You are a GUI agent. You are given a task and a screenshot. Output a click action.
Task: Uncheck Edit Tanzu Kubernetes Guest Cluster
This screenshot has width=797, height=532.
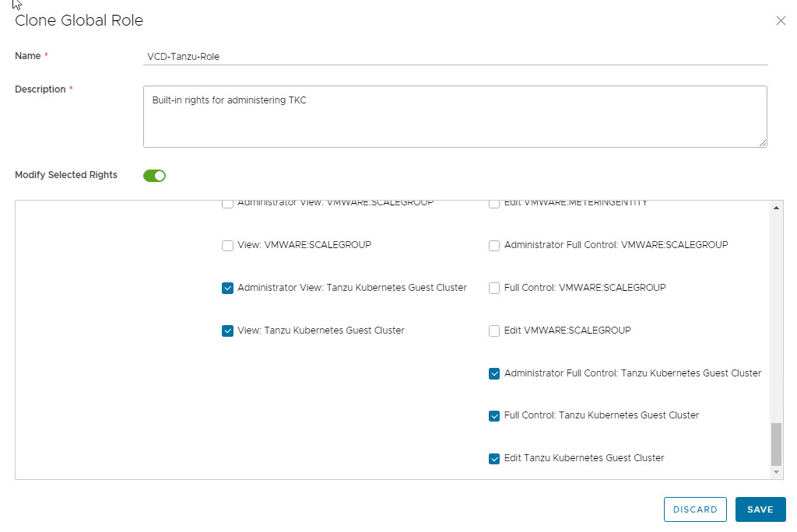pos(494,459)
